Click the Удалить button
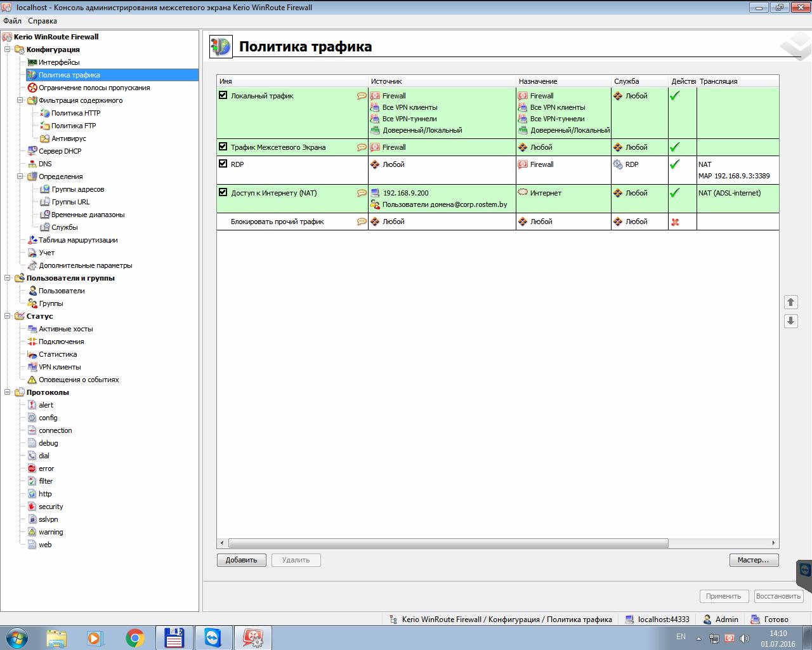The image size is (812, 650). (296, 560)
